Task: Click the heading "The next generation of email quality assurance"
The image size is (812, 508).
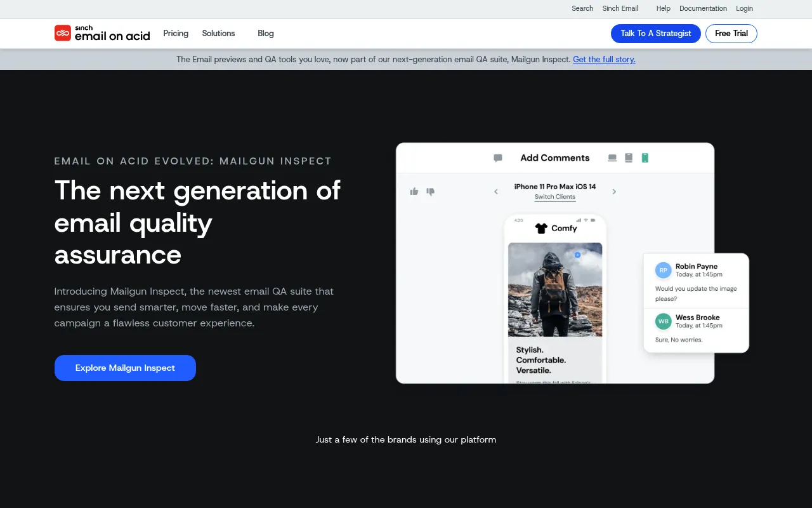Action: point(197,222)
